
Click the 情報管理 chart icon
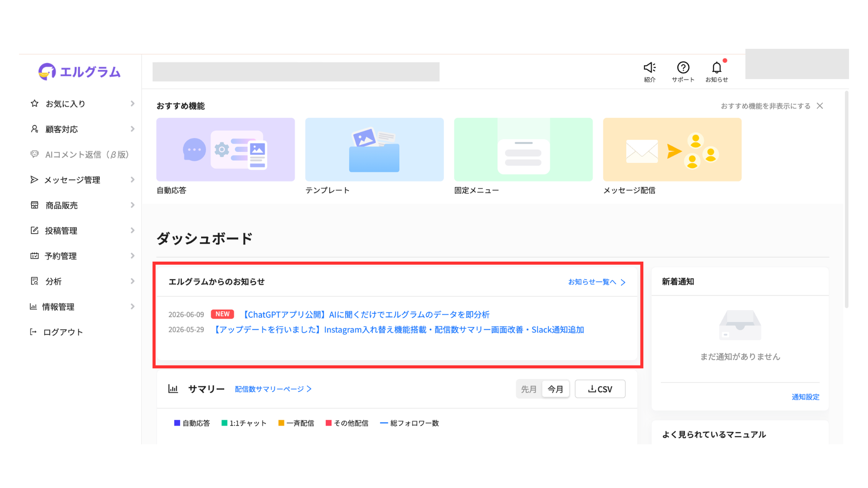pyautogui.click(x=33, y=306)
